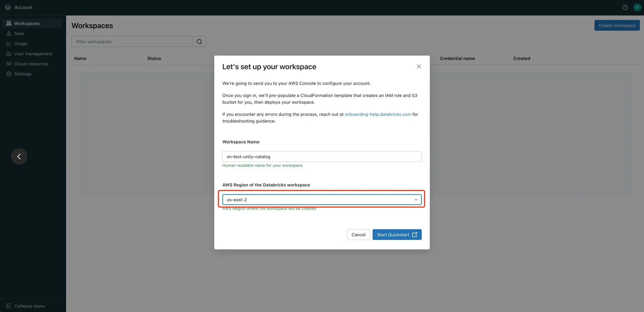The height and width of the screenshot is (312, 644).
Task: Click the round back arrow button
Action: 19,157
